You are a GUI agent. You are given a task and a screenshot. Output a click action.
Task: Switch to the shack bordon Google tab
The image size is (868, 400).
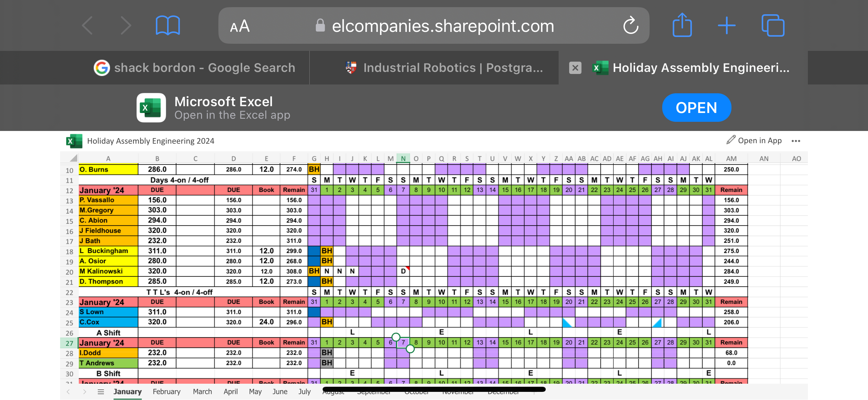(x=194, y=68)
